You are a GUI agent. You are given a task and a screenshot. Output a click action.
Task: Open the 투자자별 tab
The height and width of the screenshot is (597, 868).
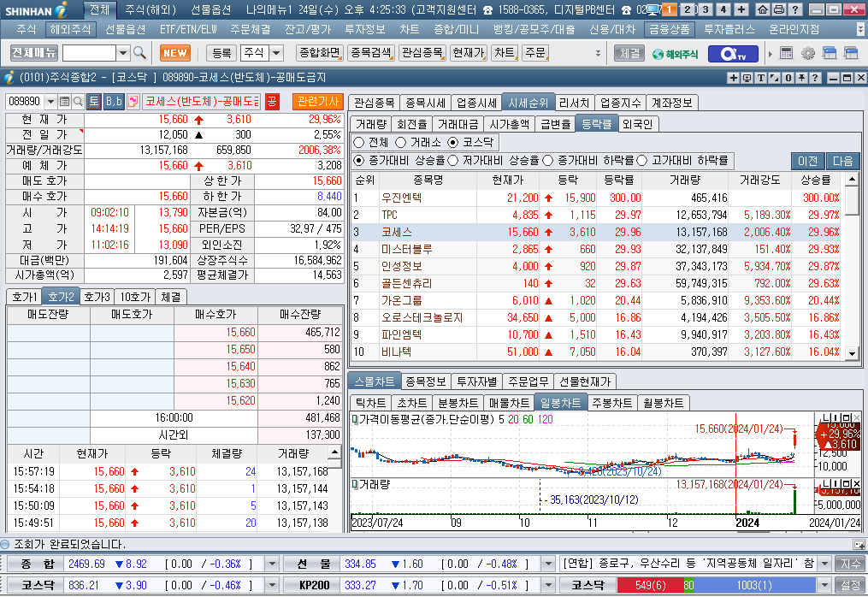(x=476, y=381)
